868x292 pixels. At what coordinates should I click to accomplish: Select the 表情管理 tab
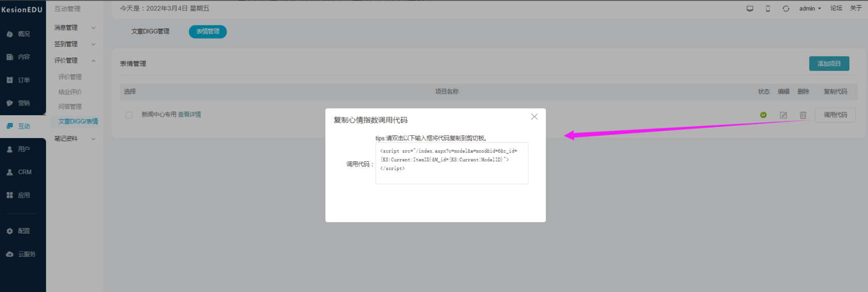click(208, 32)
